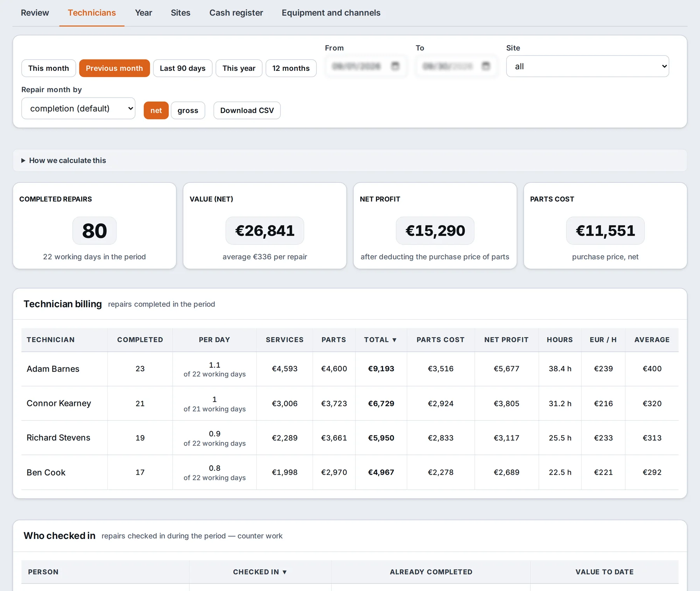
Task: Select Equipment and channels tab
Action: pos(331,13)
